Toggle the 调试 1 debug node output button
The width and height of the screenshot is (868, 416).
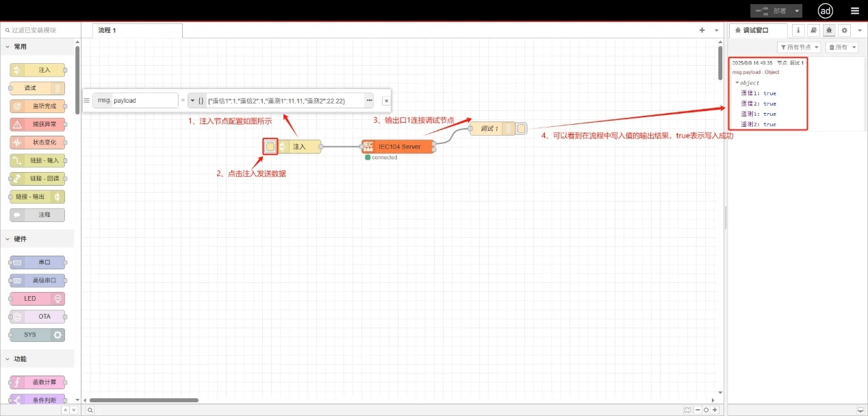point(522,129)
